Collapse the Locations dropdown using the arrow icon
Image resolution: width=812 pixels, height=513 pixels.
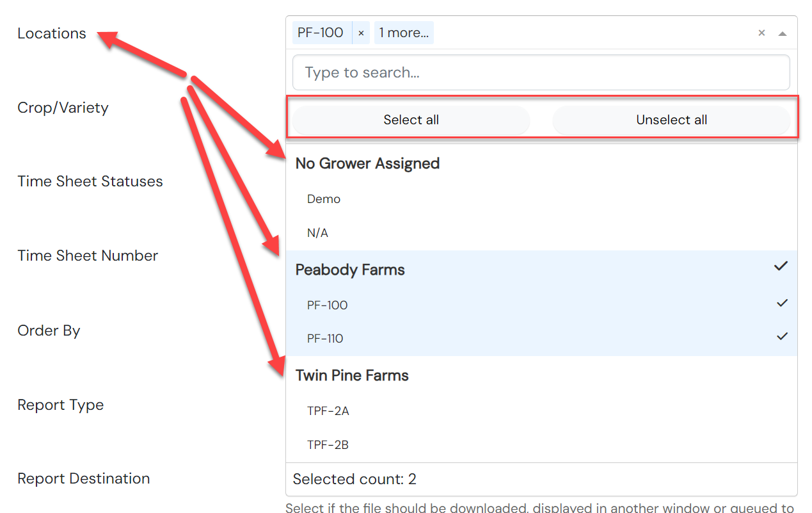[x=782, y=33]
